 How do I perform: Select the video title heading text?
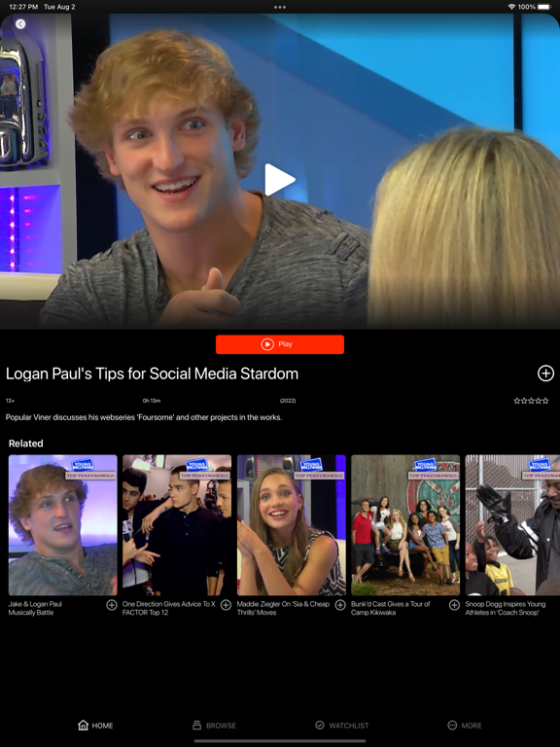click(x=152, y=373)
